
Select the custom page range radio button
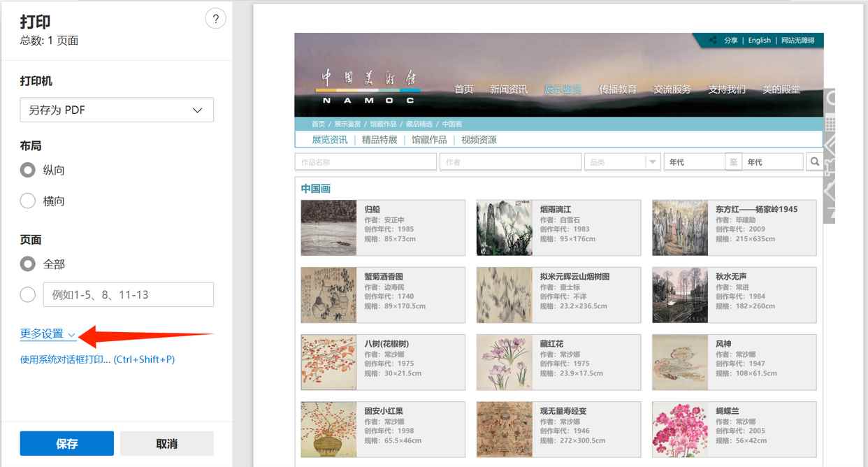(28, 294)
